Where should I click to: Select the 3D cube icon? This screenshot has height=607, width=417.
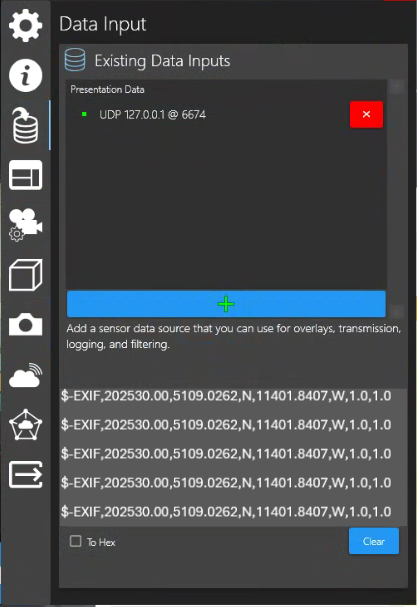pyautogui.click(x=26, y=275)
